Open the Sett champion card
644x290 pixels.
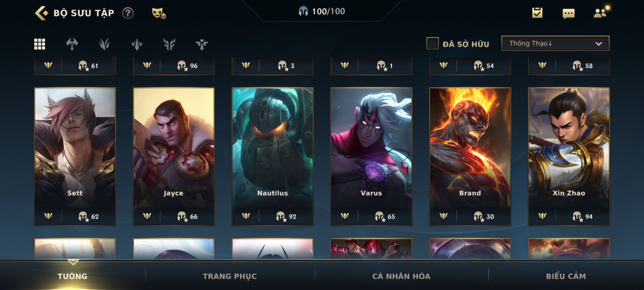click(x=75, y=157)
